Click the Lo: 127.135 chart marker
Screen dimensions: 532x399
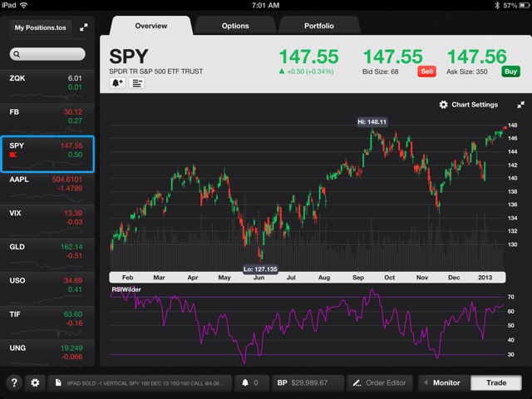260,269
